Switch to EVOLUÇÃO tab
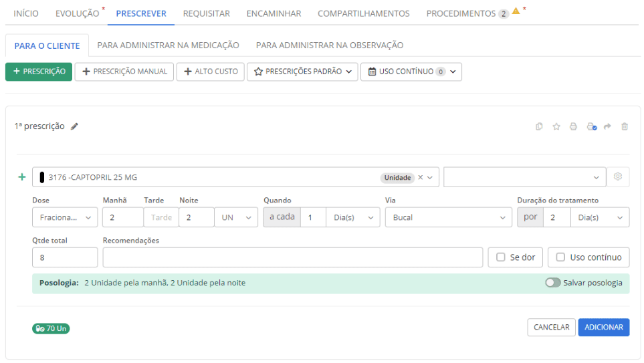This screenshot has width=644, height=363. click(x=77, y=13)
